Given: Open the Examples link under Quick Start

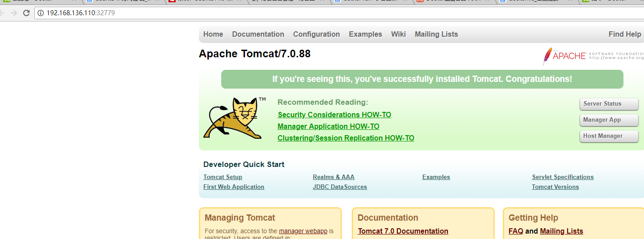Looking at the screenshot, I should (436, 177).
